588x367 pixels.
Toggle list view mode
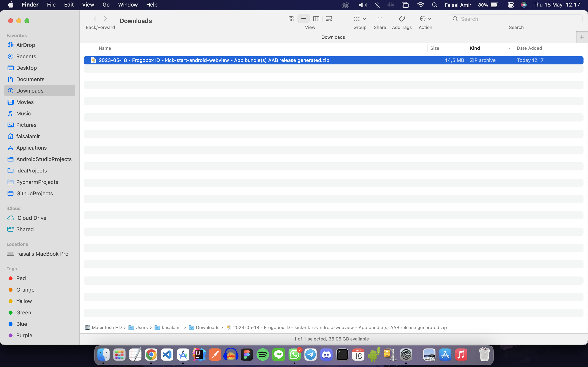[x=303, y=19]
